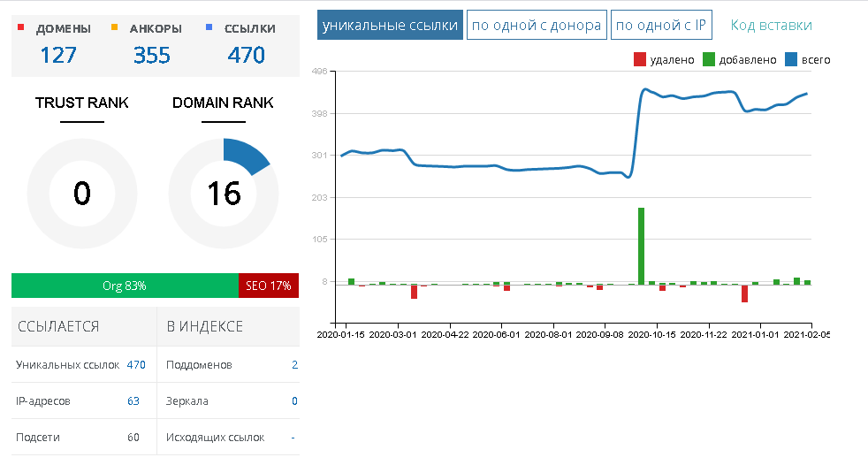The width and height of the screenshot is (868, 465).
Task: Click the red square beside ДОМЕНЫ
Action: coord(20,28)
